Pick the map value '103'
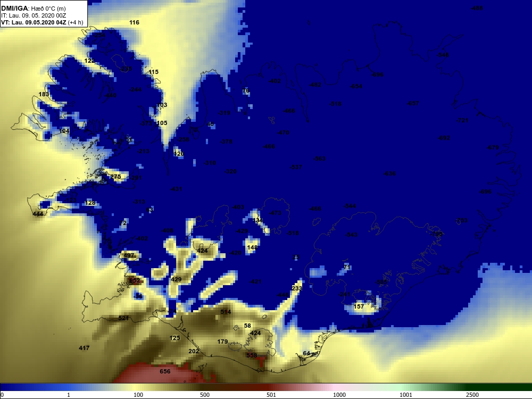 click(162, 105)
